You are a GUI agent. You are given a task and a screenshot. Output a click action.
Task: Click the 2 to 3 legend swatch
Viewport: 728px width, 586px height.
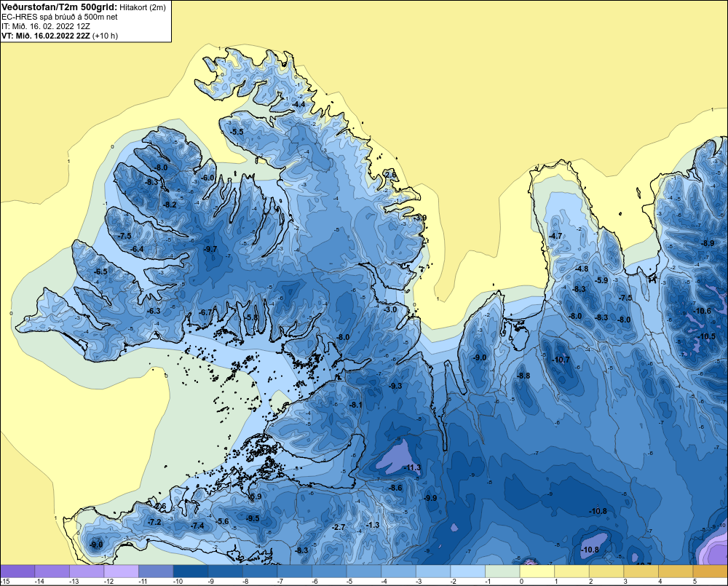[606, 571]
